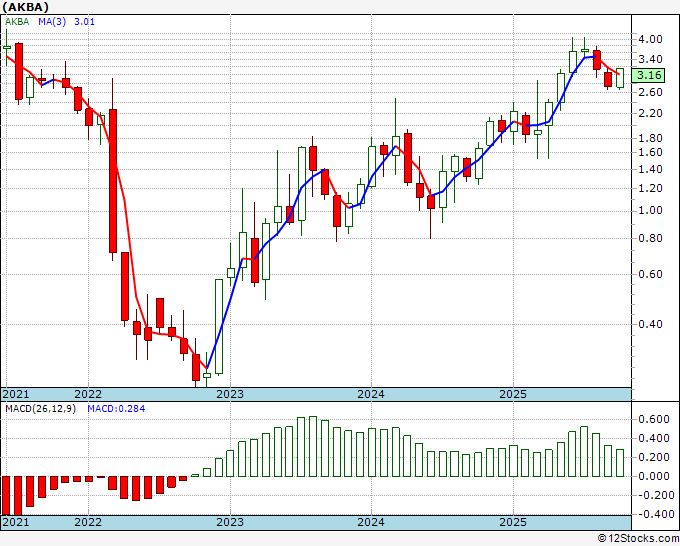680x546 pixels.
Task: Click the 1.00 price axis label
Action: [x=650, y=211]
